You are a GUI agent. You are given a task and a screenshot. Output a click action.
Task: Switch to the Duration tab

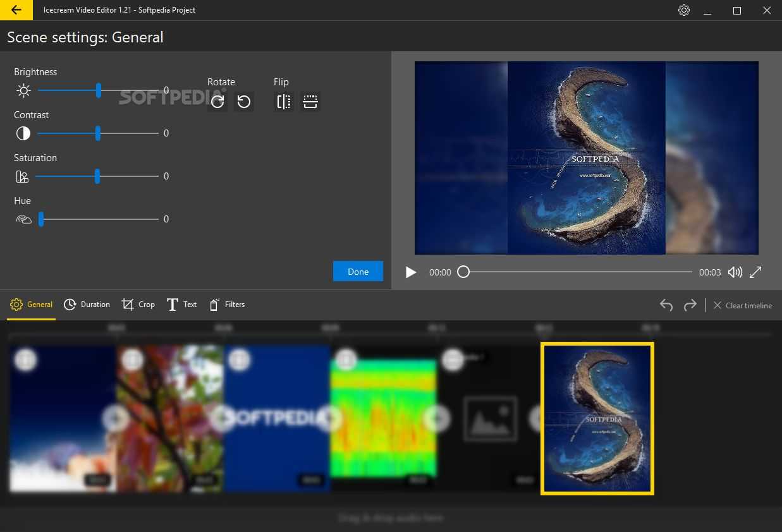point(87,305)
